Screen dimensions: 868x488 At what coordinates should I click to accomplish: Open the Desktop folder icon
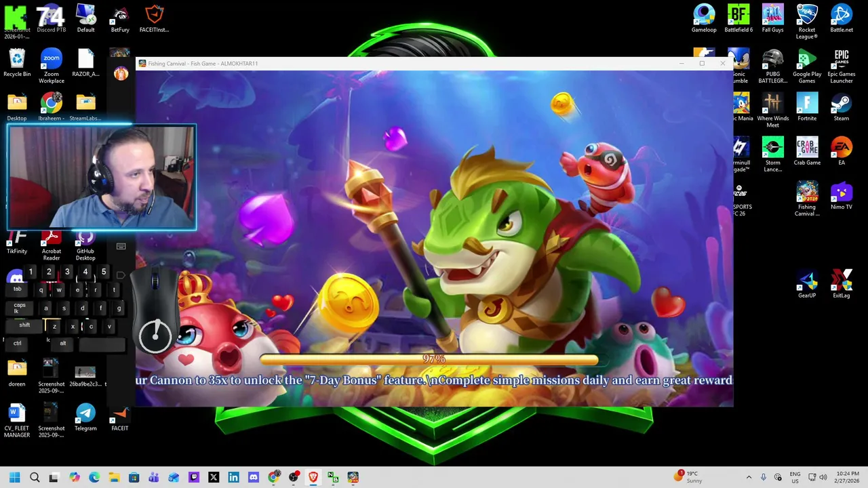point(17,107)
